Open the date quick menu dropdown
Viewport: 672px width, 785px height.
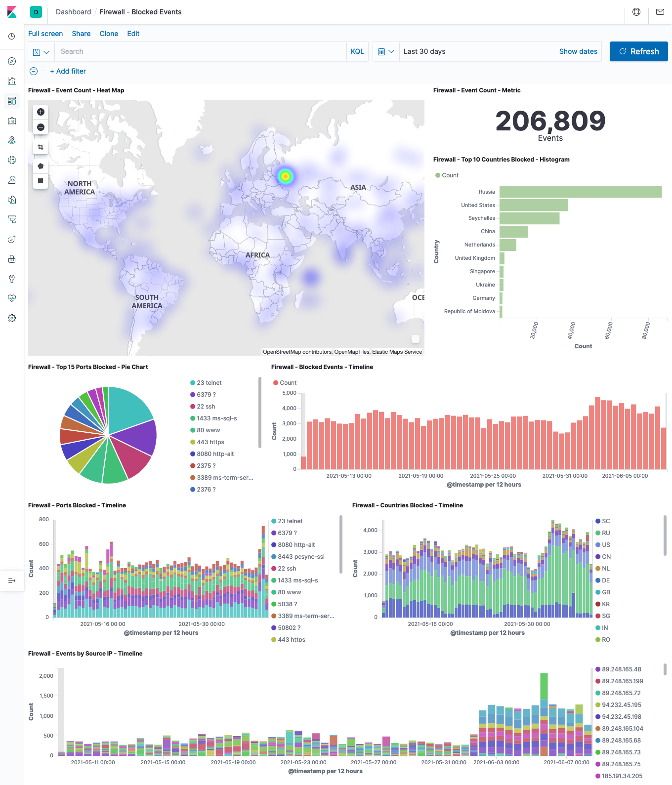386,52
